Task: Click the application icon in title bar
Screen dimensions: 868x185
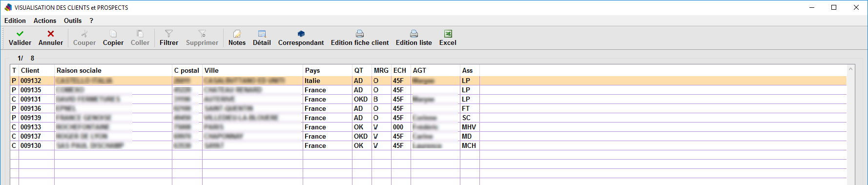Action: [x=8, y=7]
